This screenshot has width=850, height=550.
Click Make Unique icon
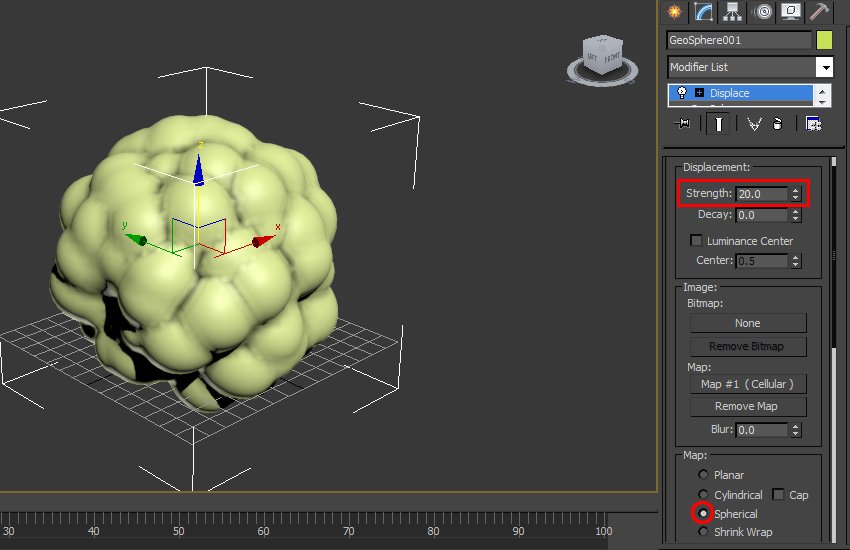click(x=753, y=123)
